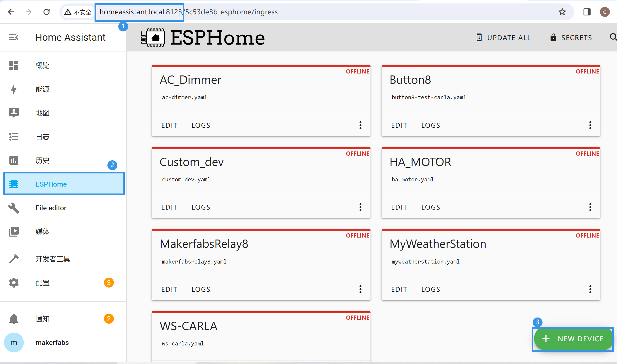The width and height of the screenshot is (617, 364).
Task: Click the settings gear icon in sidebar
Action: [x=14, y=283]
